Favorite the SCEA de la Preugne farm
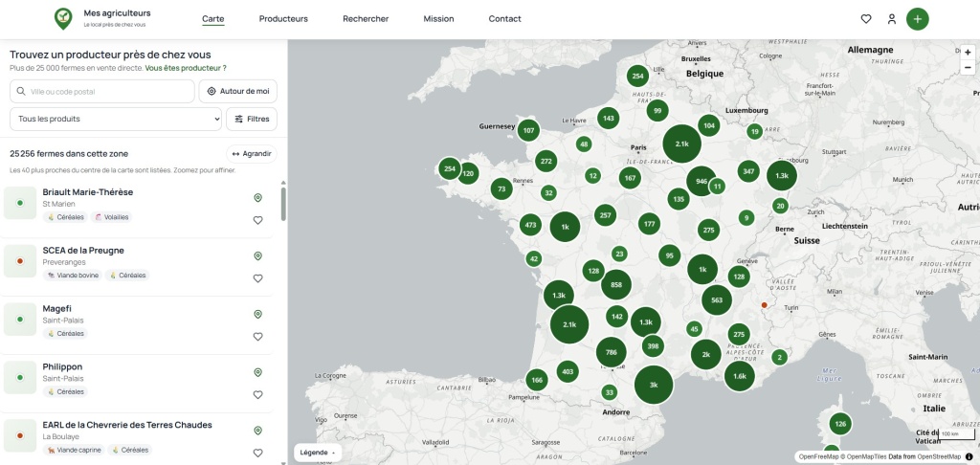 pos(257,278)
